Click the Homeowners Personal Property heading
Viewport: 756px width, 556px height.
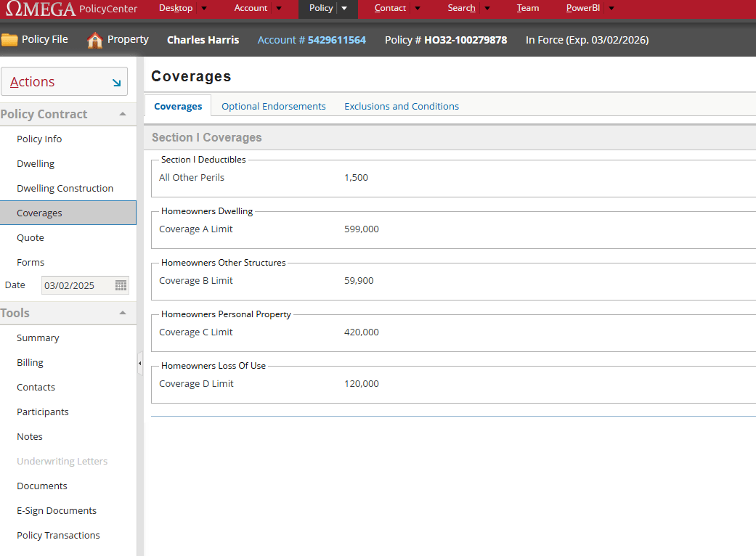pyautogui.click(x=226, y=314)
